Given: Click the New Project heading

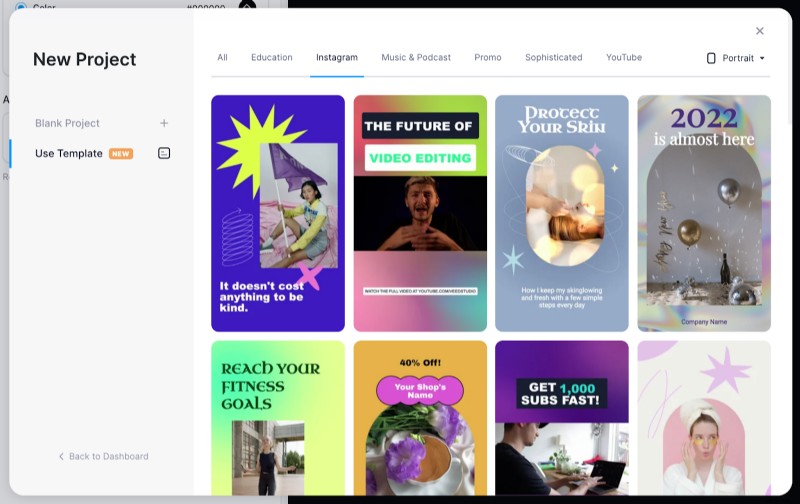Looking at the screenshot, I should [x=85, y=59].
